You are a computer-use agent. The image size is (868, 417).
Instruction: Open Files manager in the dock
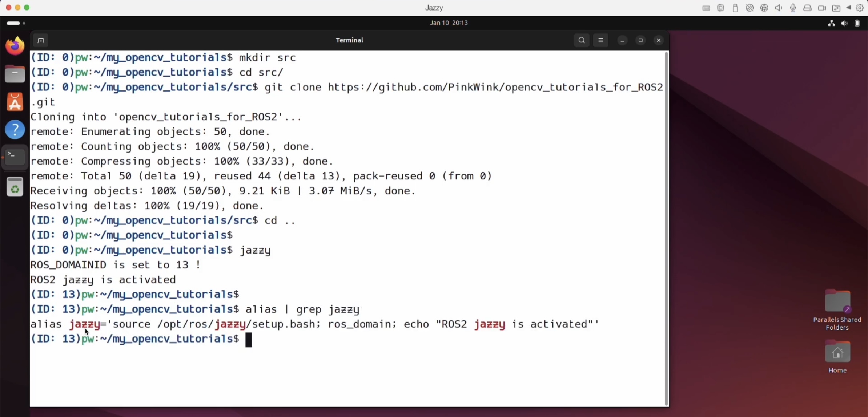click(x=15, y=74)
